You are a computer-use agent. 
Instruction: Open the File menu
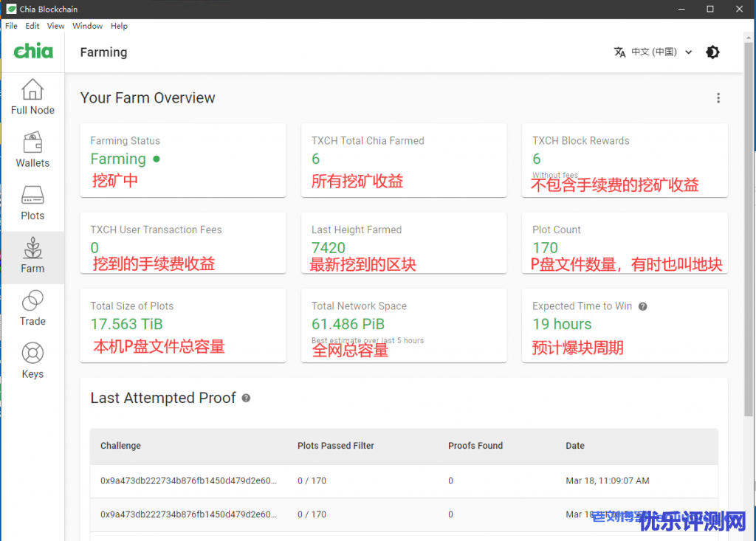tap(11, 26)
